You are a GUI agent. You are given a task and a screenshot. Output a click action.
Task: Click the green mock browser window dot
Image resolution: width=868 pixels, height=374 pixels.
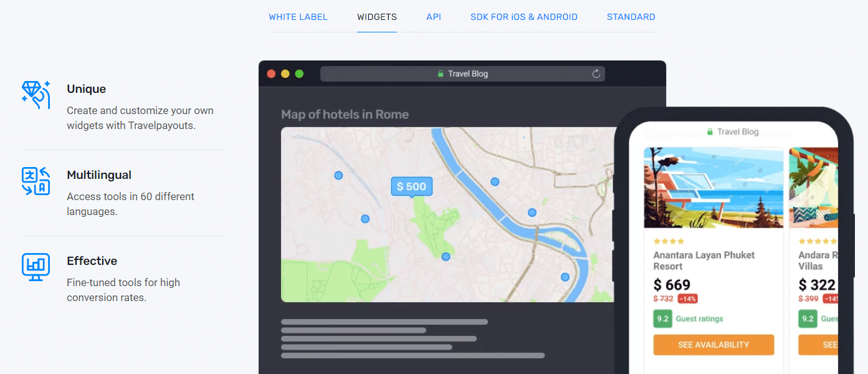point(299,74)
